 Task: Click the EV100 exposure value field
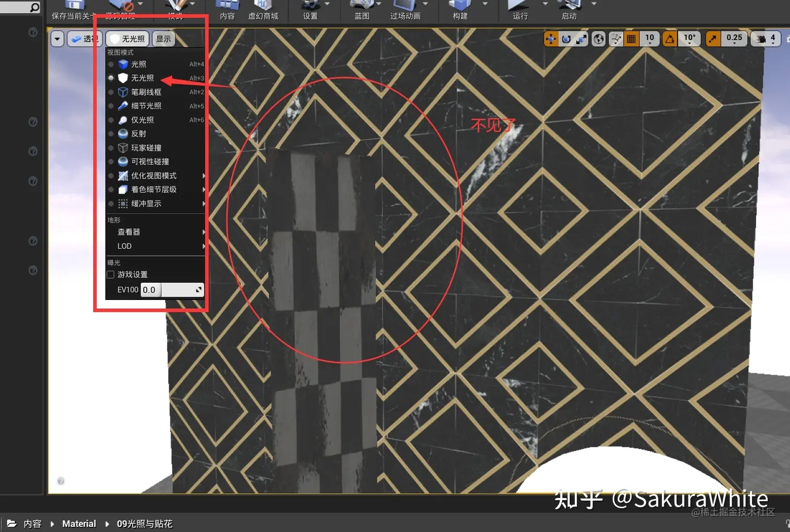point(172,290)
